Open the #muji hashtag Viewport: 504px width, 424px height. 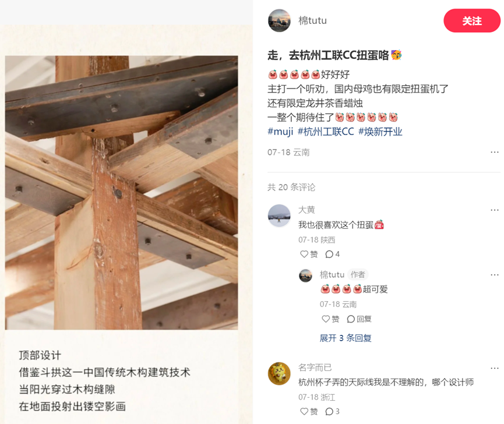tap(280, 132)
